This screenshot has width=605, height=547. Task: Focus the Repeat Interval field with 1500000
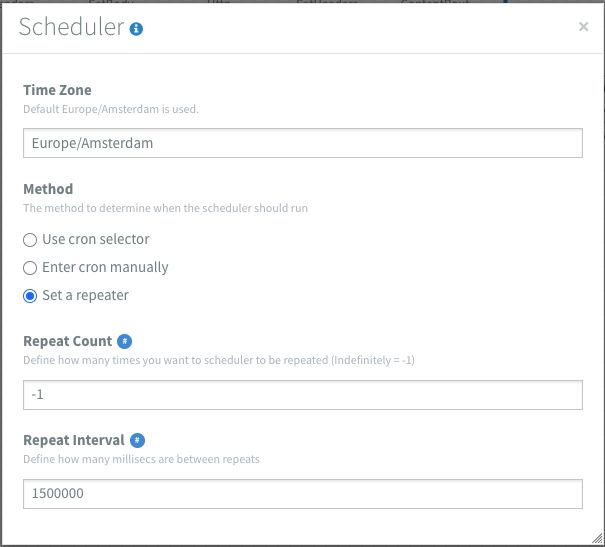point(302,494)
